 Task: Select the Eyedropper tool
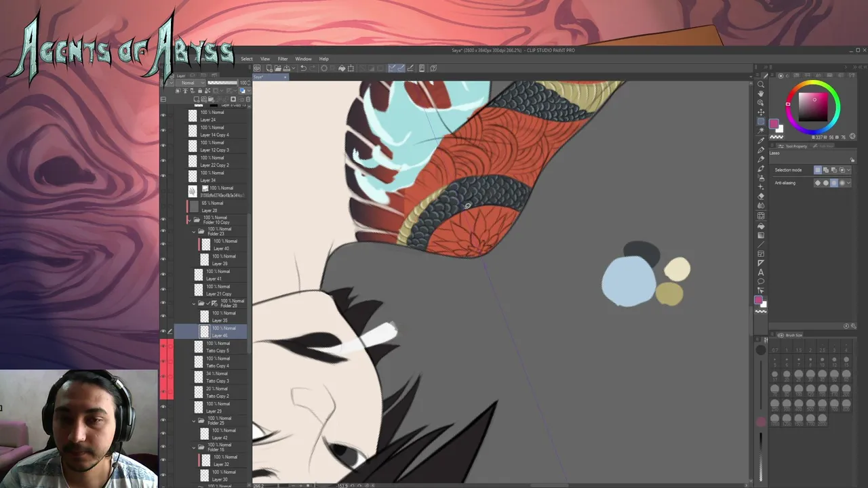[x=761, y=140]
